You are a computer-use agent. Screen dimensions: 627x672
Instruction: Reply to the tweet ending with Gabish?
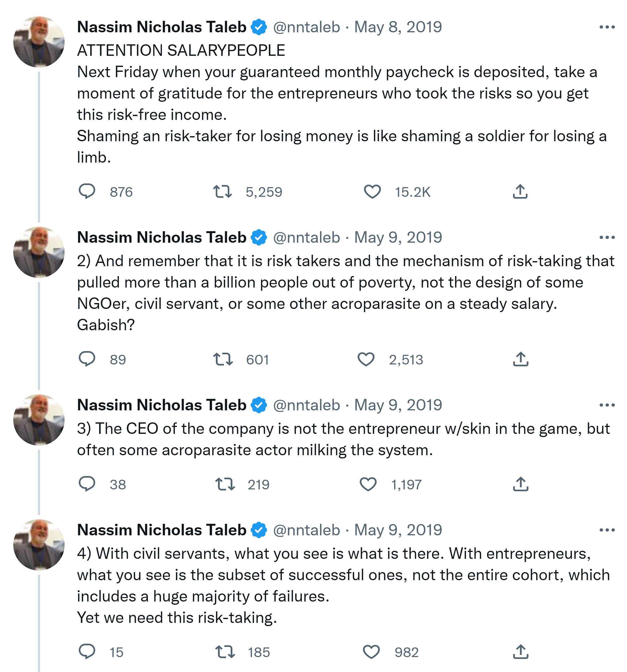point(87,359)
